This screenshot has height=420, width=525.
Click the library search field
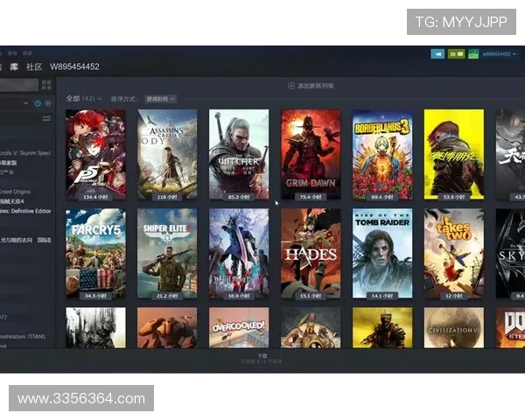[17, 85]
